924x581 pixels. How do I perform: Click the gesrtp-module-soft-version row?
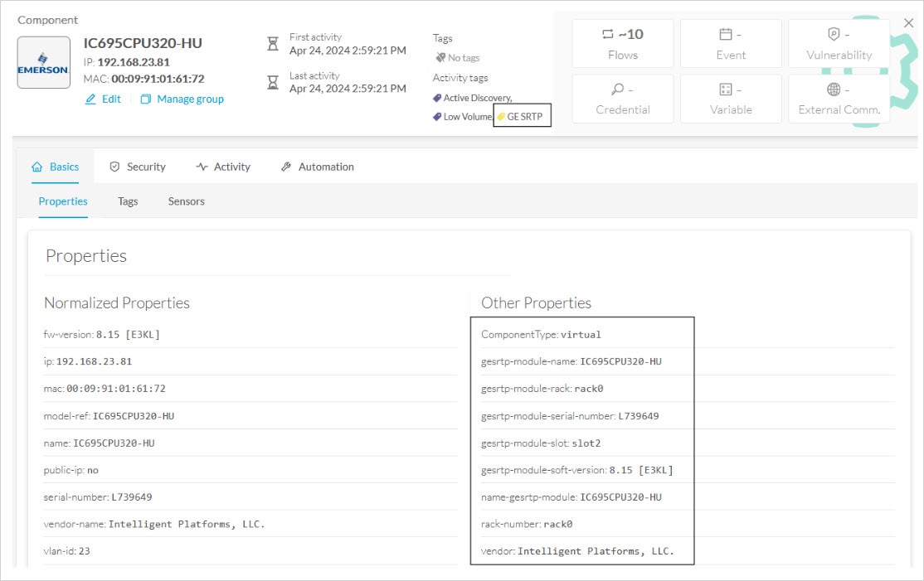[x=688, y=470]
